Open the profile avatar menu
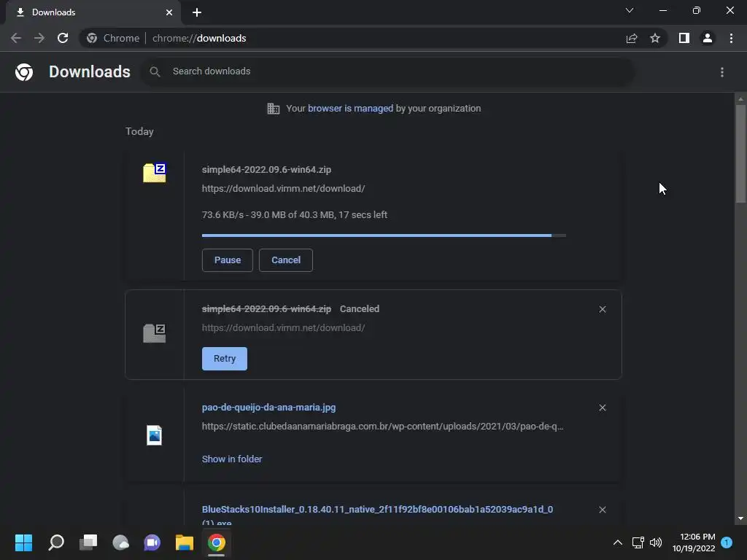This screenshot has width=747, height=560. (708, 38)
